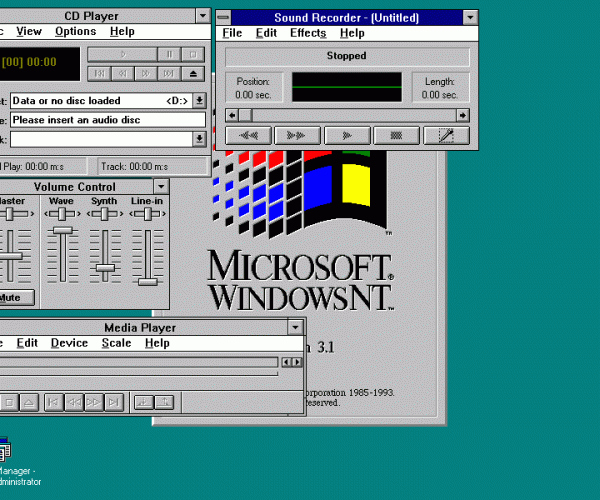
Task: Click the Sound Recorder stop button
Action: 396,135
